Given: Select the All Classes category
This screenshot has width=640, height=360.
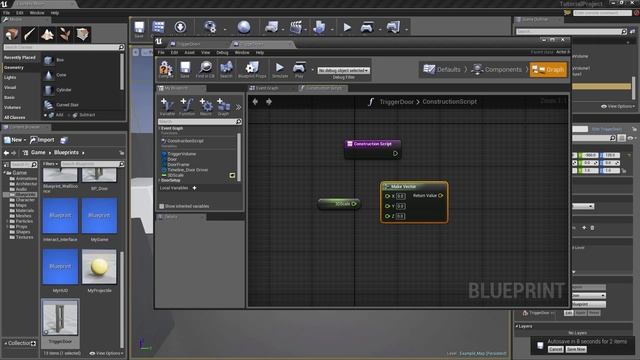Looking at the screenshot, I should pyautogui.click(x=15, y=118).
